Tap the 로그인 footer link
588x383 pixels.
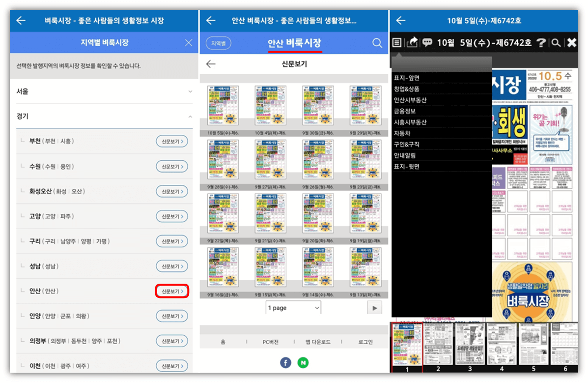(365, 342)
